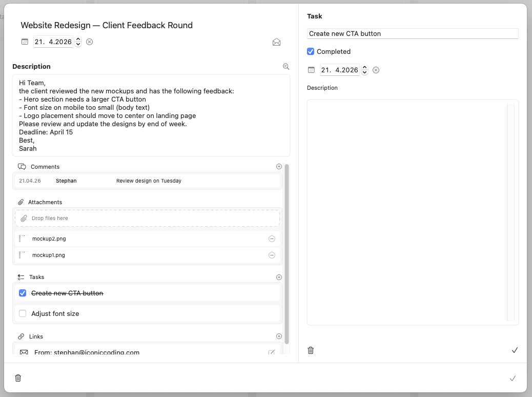Add a new task with plus icon
The image size is (532, 397).
279,277
